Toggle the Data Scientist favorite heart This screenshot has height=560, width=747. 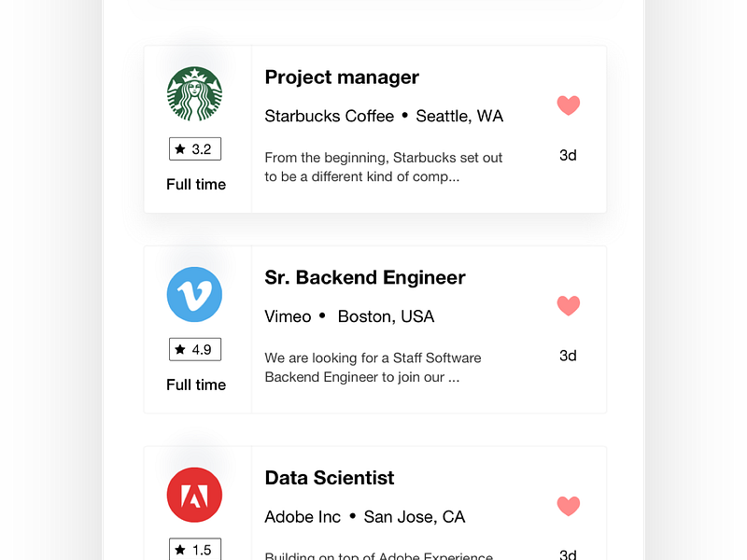pyautogui.click(x=568, y=505)
